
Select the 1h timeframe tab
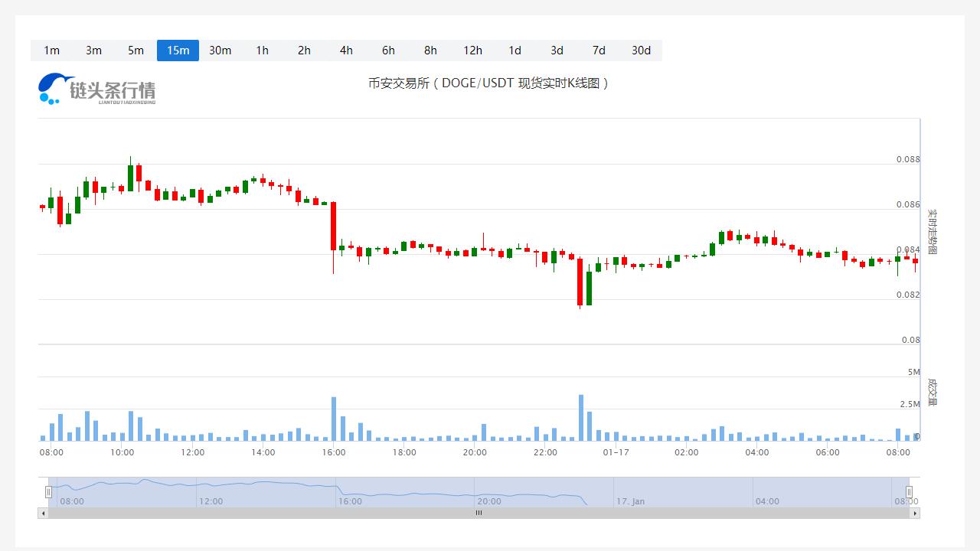(x=262, y=51)
